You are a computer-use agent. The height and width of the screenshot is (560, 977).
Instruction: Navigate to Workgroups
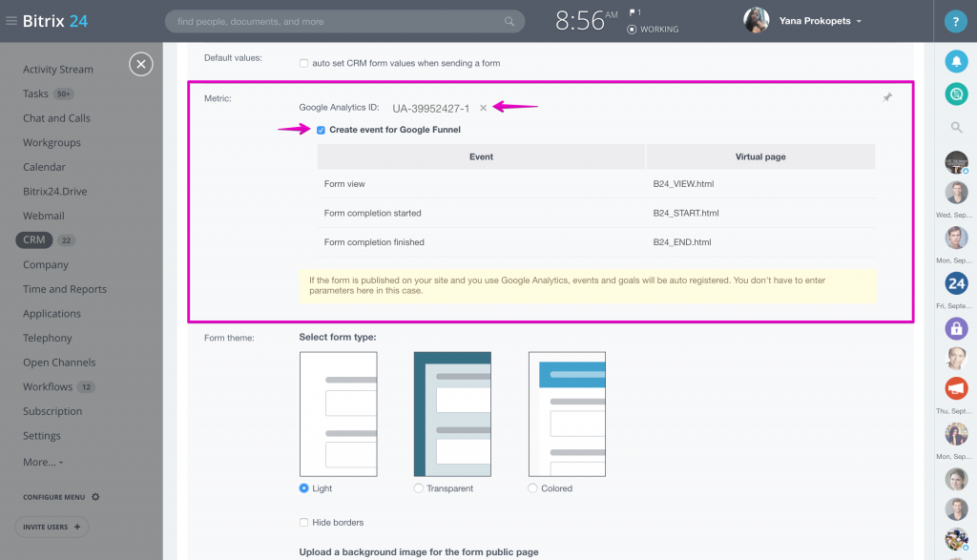(x=52, y=143)
